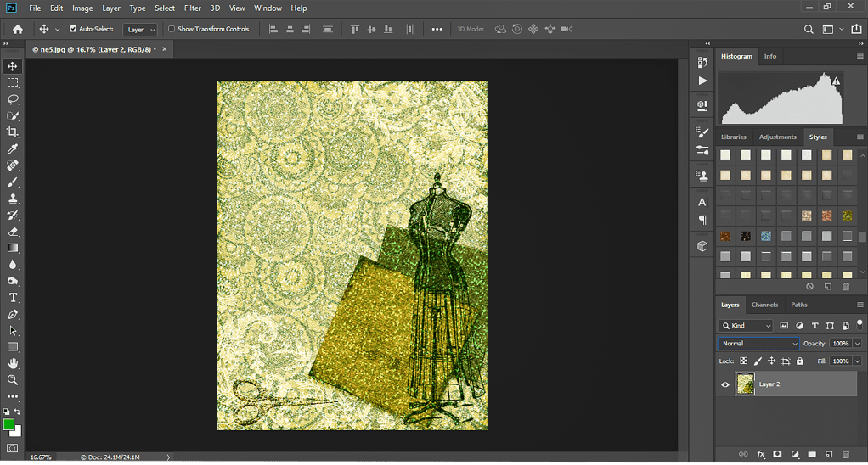The width and height of the screenshot is (868, 465).
Task: Select the Horizontal Type tool
Action: pos(13,298)
